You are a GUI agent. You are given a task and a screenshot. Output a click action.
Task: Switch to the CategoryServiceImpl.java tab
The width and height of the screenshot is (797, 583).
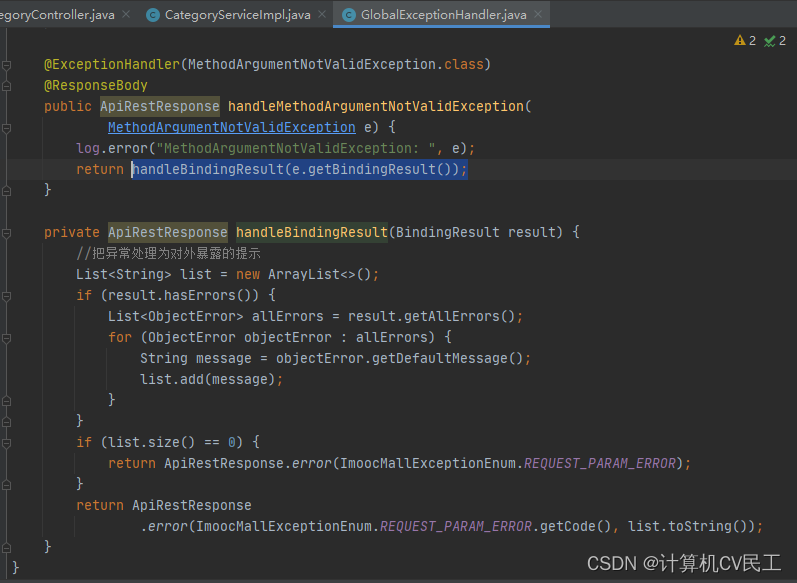click(x=236, y=15)
